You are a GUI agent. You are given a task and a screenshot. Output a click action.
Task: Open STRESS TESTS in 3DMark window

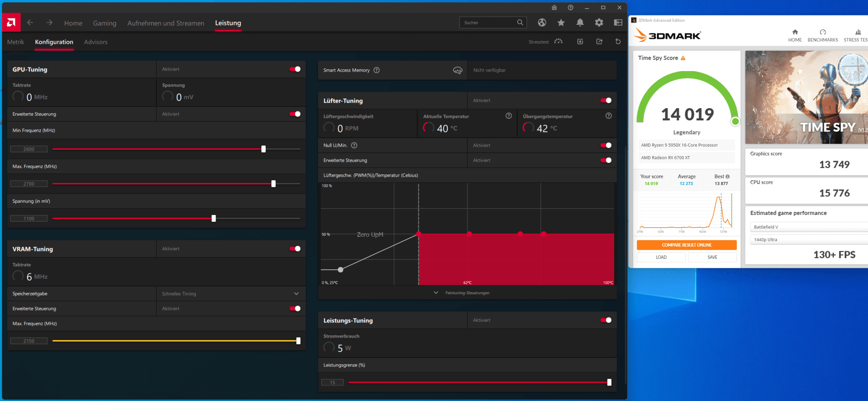click(x=856, y=36)
